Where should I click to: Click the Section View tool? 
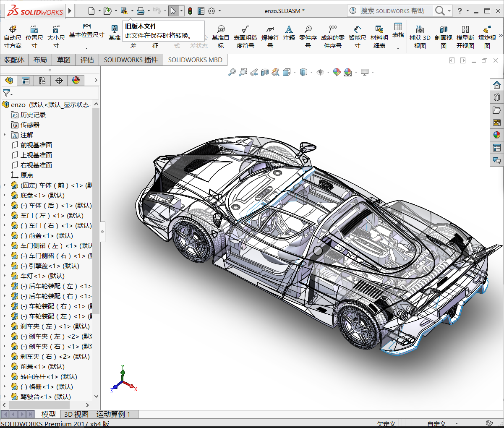click(444, 37)
